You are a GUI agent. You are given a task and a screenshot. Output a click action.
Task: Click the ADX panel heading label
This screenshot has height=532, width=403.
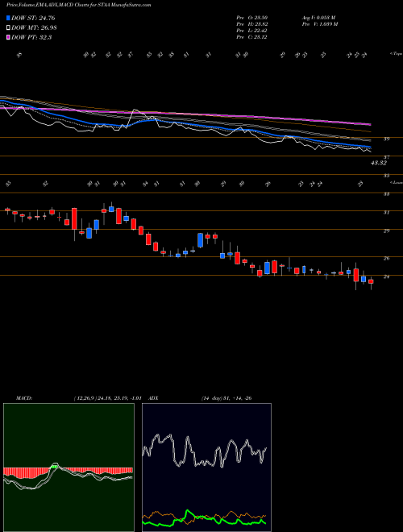(153, 398)
